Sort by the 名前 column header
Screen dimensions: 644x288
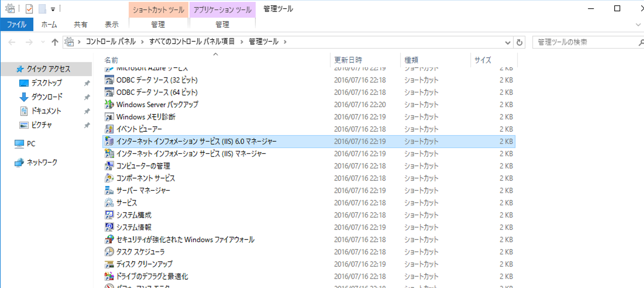click(x=215, y=60)
